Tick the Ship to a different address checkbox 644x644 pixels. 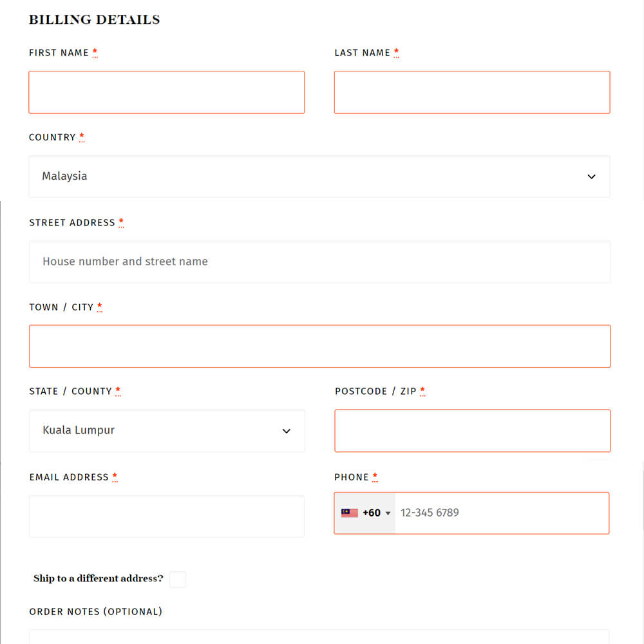(x=178, y=579)
